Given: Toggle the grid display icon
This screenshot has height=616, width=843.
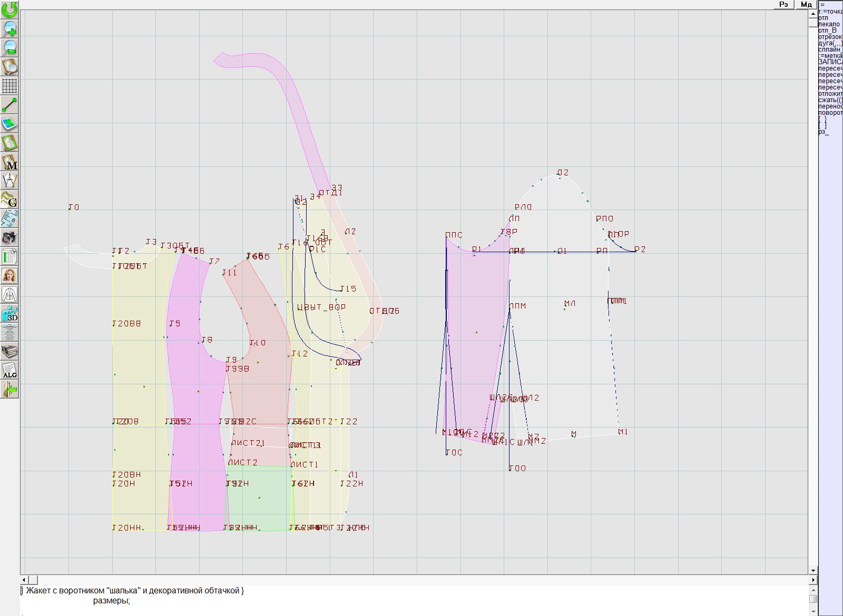Looking at the screenshot, I should click(9, 85).
